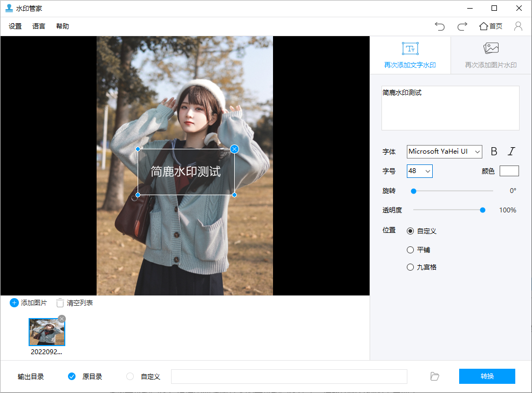Select 再次添加文字水印 tab
Viewport: 532px width, 393px height.
(x=410, y=56)
